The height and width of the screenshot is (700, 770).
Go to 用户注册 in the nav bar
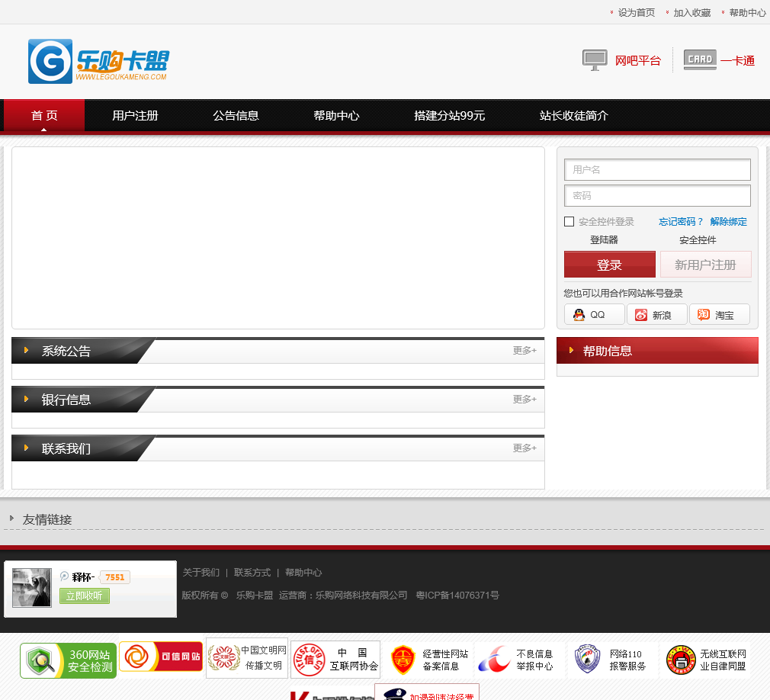tap(135, 115)
